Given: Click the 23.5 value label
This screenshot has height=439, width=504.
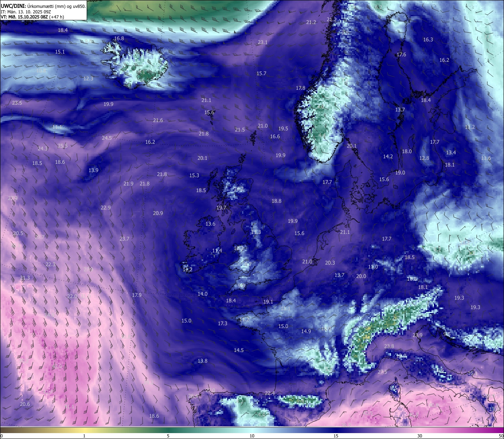Looking at the screenshot, I should 17,103.
